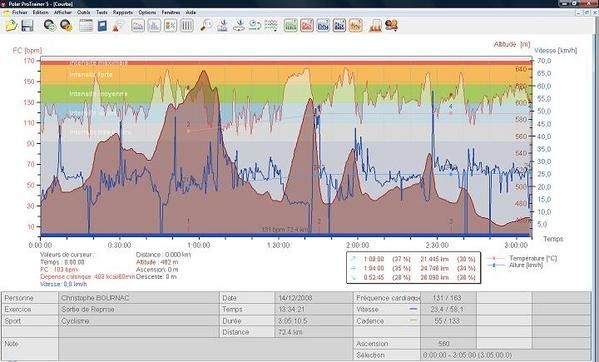Click the Christophe BOURNAC person cell
The width and height of the screenshot is (599, 362).
tap(139, 298)
